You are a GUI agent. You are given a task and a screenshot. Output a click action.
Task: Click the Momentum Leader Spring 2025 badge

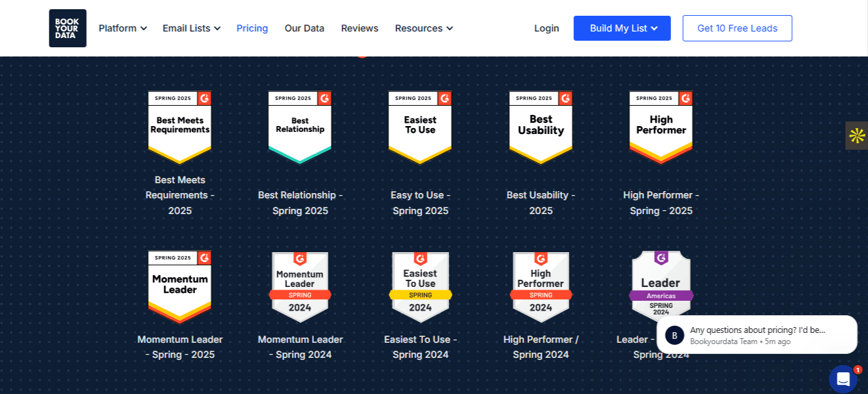tap(180, 287)
